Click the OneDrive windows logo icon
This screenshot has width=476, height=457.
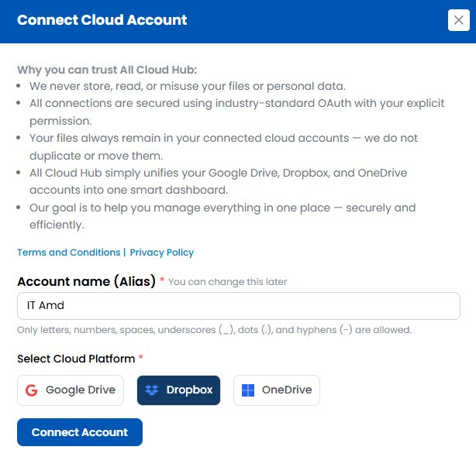[x=248, y=390]
